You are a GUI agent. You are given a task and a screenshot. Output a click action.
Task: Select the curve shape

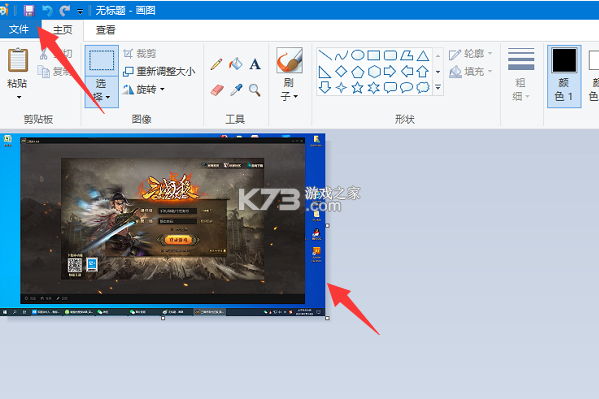coord(341,55)
